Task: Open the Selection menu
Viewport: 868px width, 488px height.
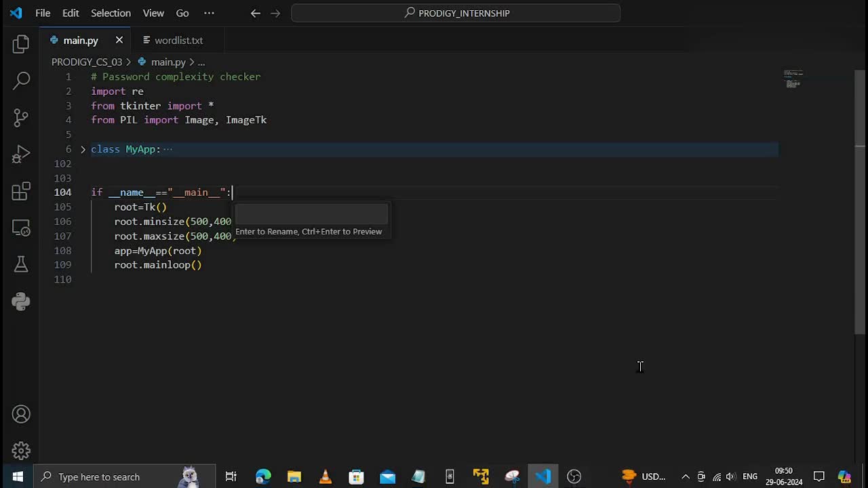Action: coord(111,13)
